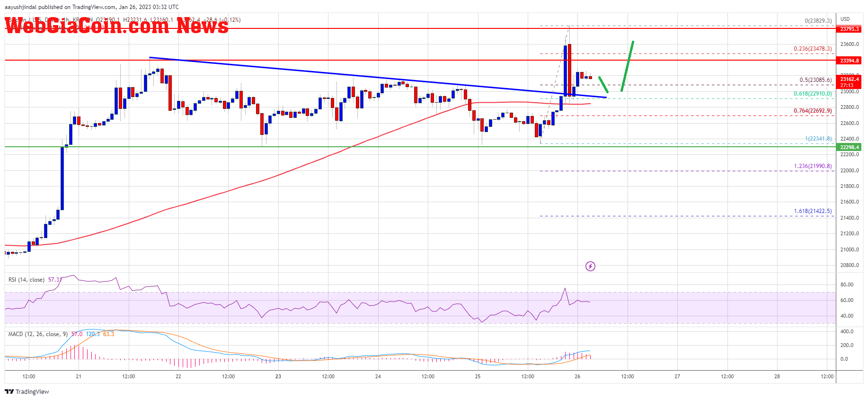Image resolution: width=868 pixels, height=400 pixels.
Task: Select date 24 on the time axis
Action: pyautogui.click(x=378, y=376)
